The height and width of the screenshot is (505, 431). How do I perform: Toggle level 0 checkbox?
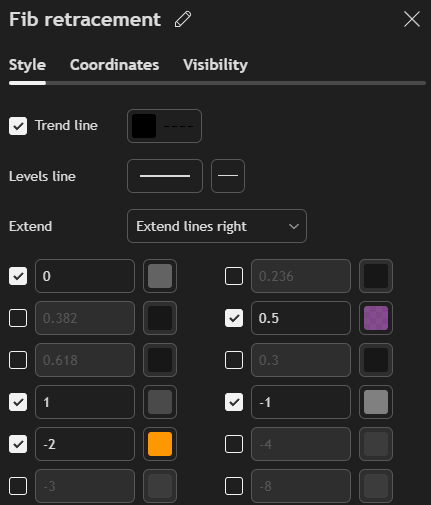[18, 276]
